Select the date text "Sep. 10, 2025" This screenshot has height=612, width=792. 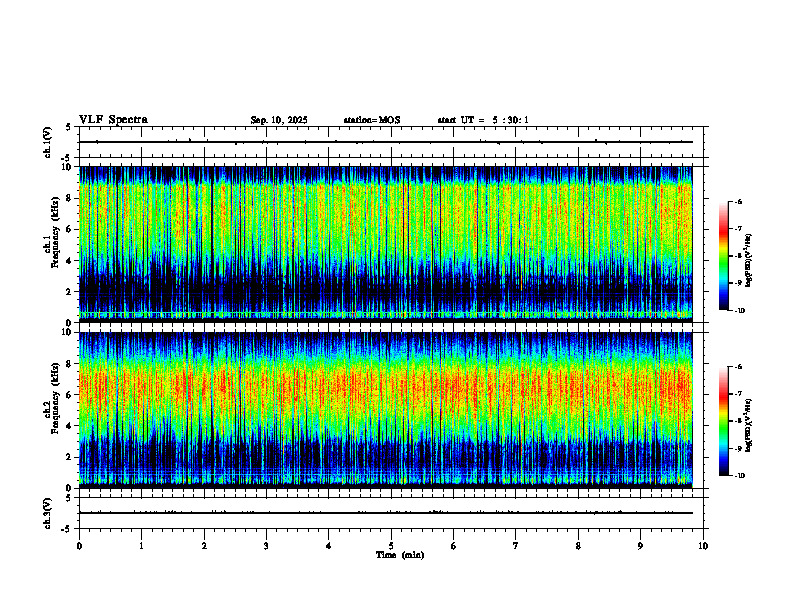(279, 120)
